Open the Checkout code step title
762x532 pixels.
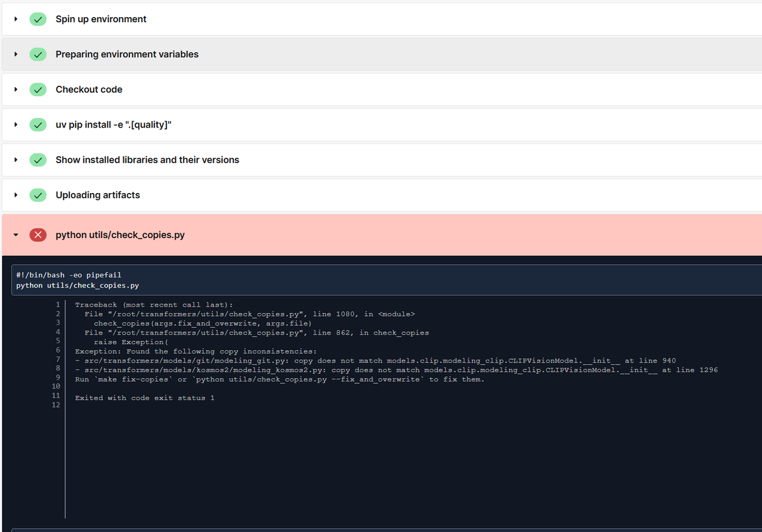[89, 90]
